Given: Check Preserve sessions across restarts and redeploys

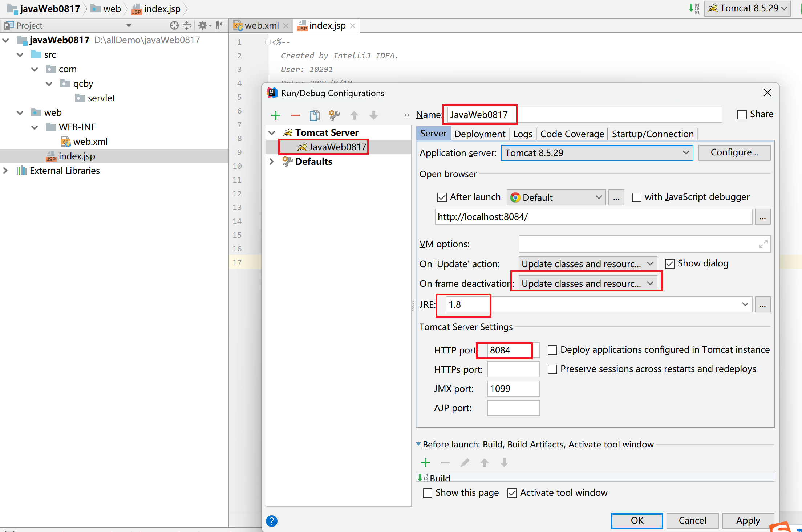Looking at the screenshot, I should point(552,369).
